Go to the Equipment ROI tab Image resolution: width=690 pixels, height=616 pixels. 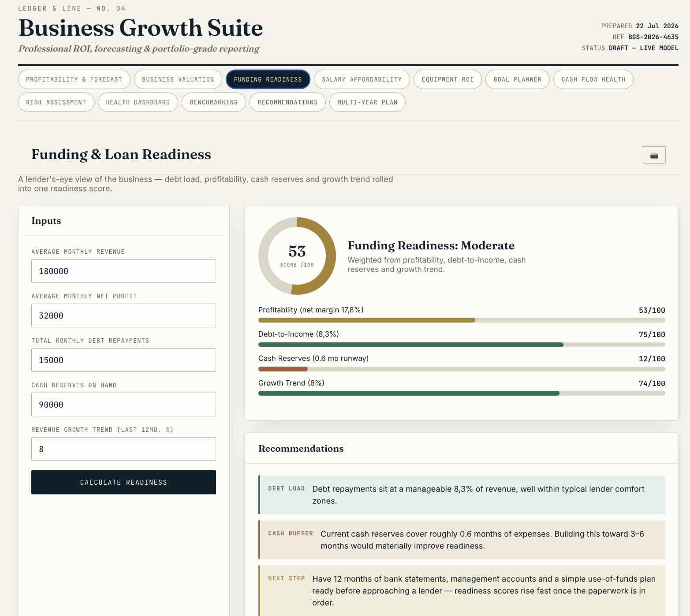(448, 79)
